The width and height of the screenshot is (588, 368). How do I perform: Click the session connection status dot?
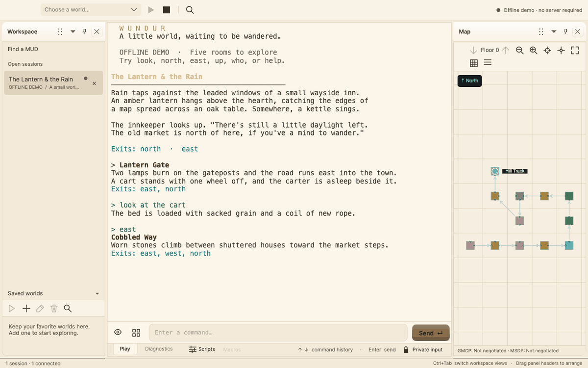point(86,78)
